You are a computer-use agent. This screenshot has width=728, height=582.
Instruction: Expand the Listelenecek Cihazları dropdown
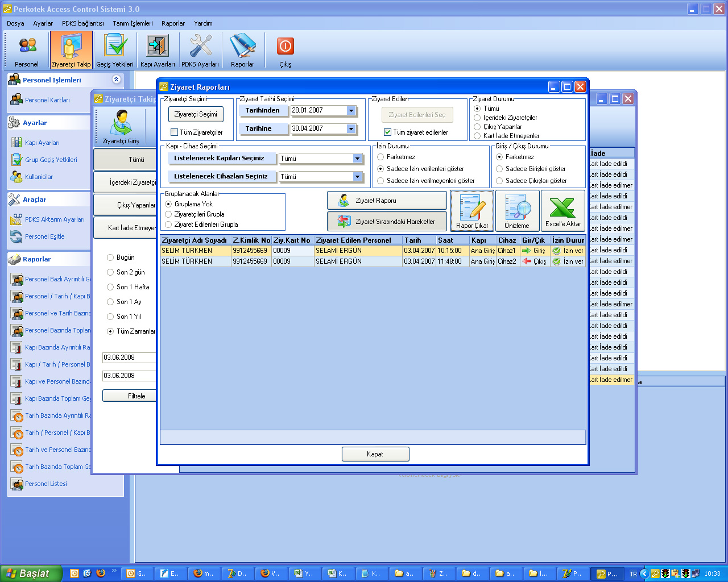(357, 177)
